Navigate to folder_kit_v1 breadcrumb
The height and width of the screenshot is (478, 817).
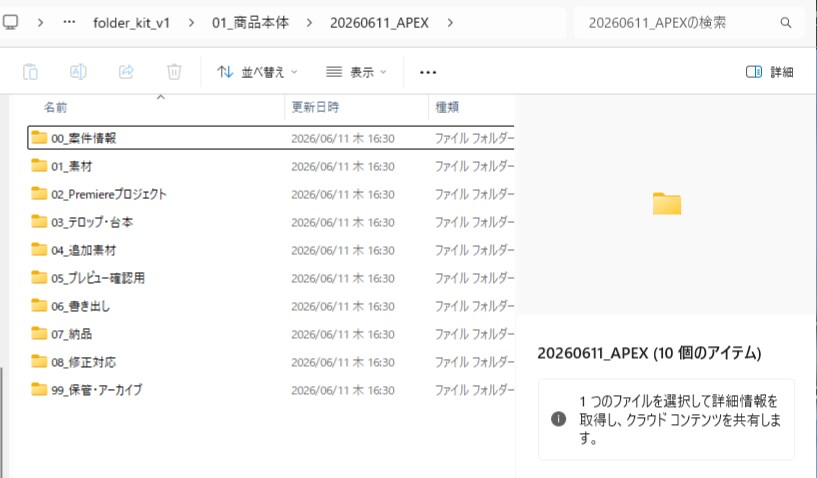pos(131,23)
